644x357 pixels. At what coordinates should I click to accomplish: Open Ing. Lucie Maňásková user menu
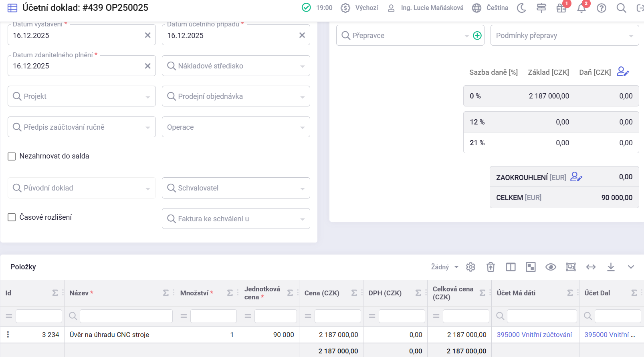(x=426, y=8)
